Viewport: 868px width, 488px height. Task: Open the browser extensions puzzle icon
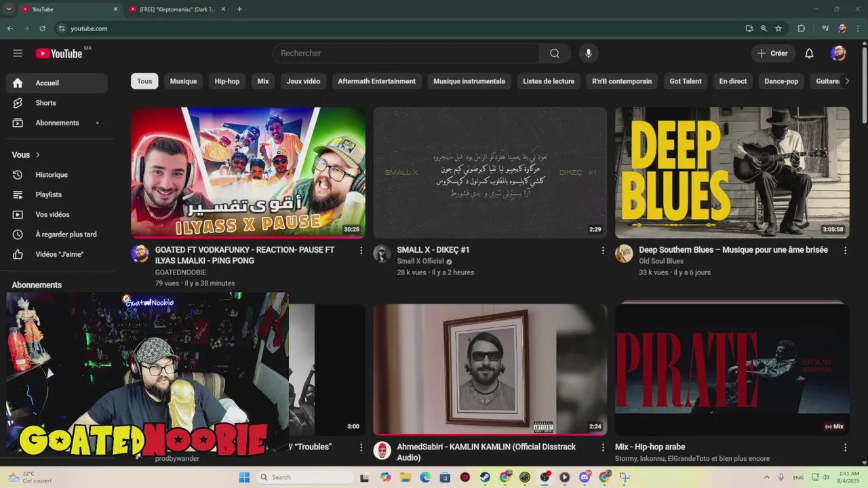click(x=802, y=28)
